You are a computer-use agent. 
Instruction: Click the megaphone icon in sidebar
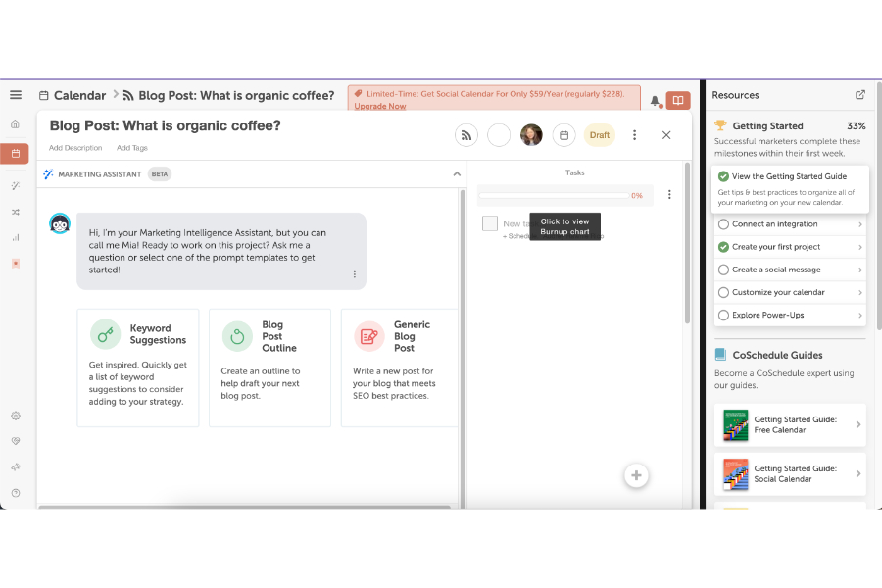coord(15,467)
